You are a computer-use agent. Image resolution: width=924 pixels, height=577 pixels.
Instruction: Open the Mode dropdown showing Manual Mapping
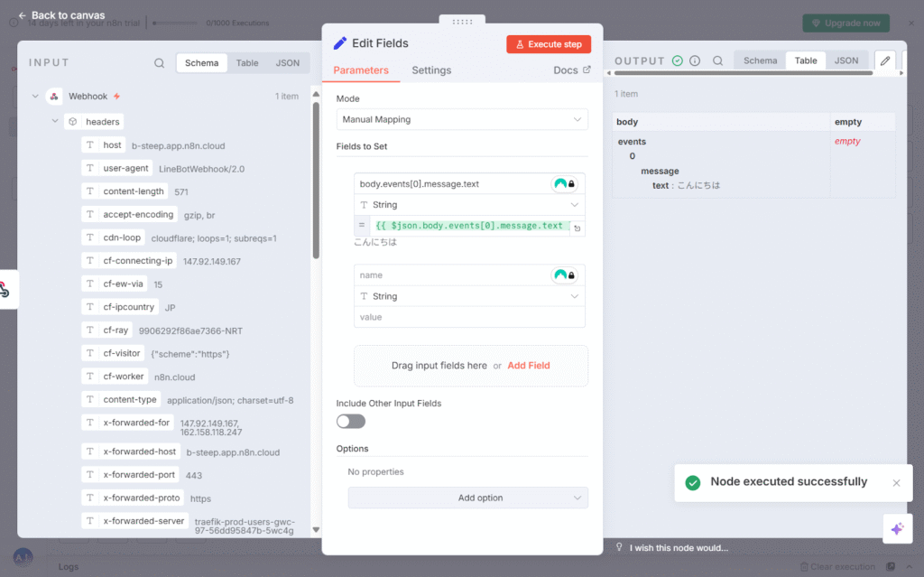coord(462,119)
